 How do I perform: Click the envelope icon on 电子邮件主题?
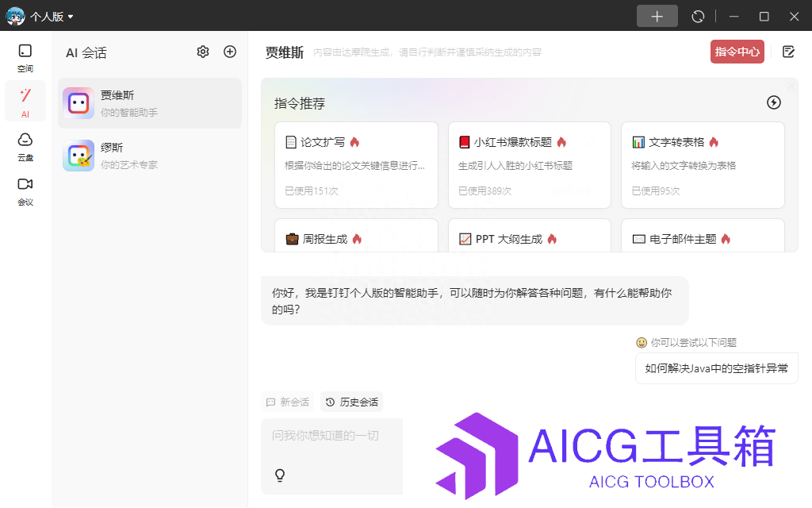click(638, 239)
